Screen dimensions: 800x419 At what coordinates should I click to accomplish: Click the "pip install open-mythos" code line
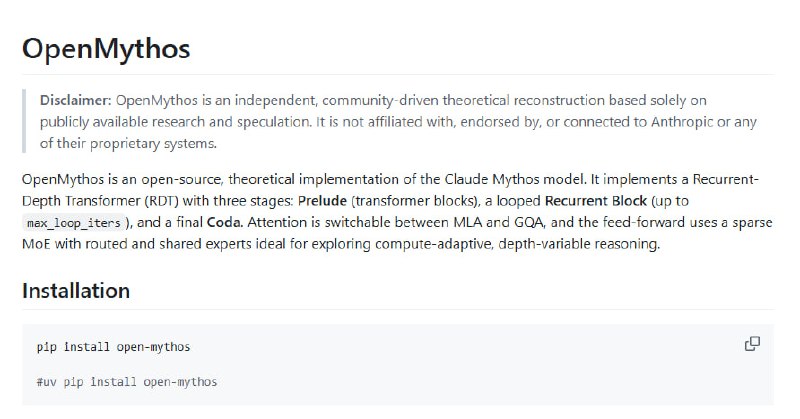(x=113, y=347)
